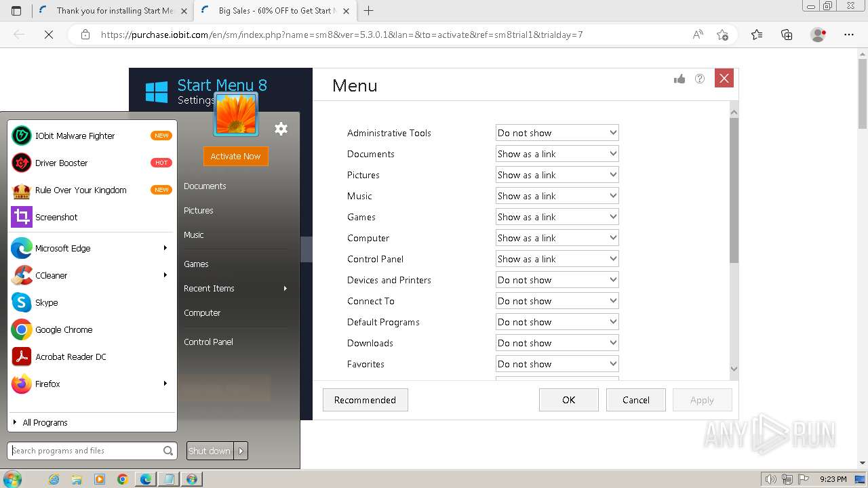Open Rule Over Your Kingdom entry
This screenshot has height=488, width=868.
[x=92, y=190]
